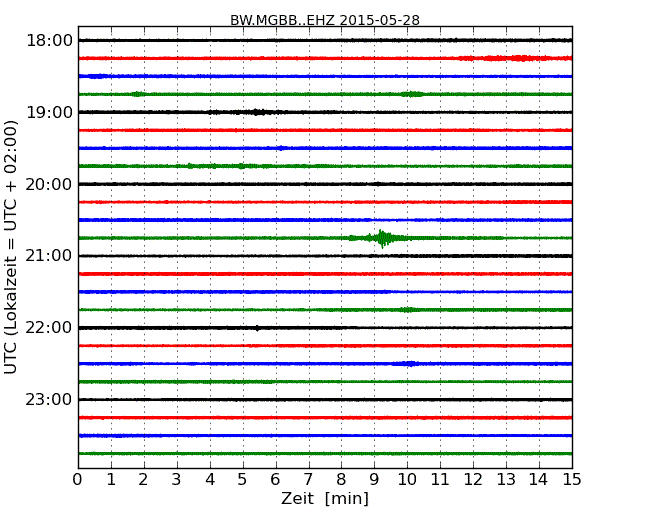Select the 19:00 time axis label
This screenshot has width=650, height=520.
(x=49, y=112)
